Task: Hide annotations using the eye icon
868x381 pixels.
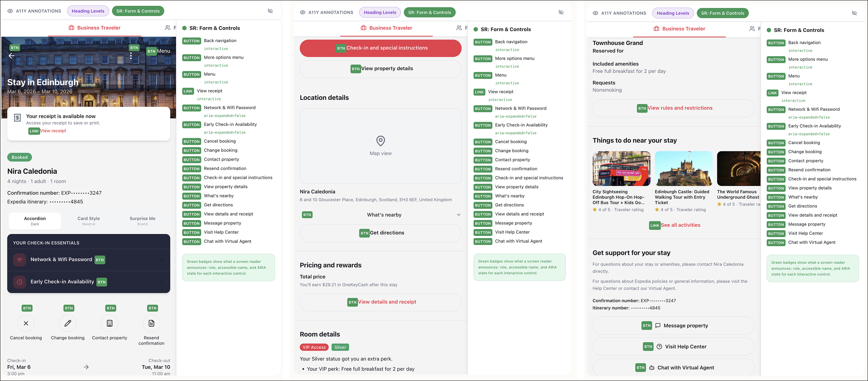Action: coord(270,11)
